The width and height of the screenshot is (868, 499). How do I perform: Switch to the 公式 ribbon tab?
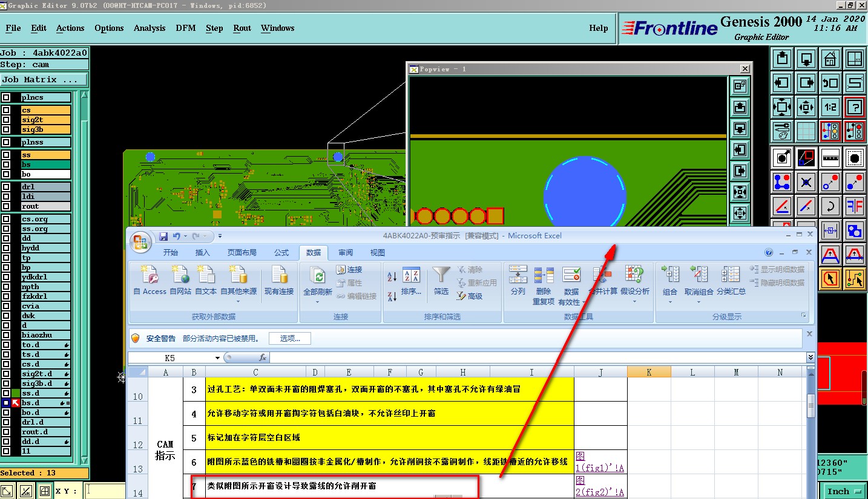point(281,253)
